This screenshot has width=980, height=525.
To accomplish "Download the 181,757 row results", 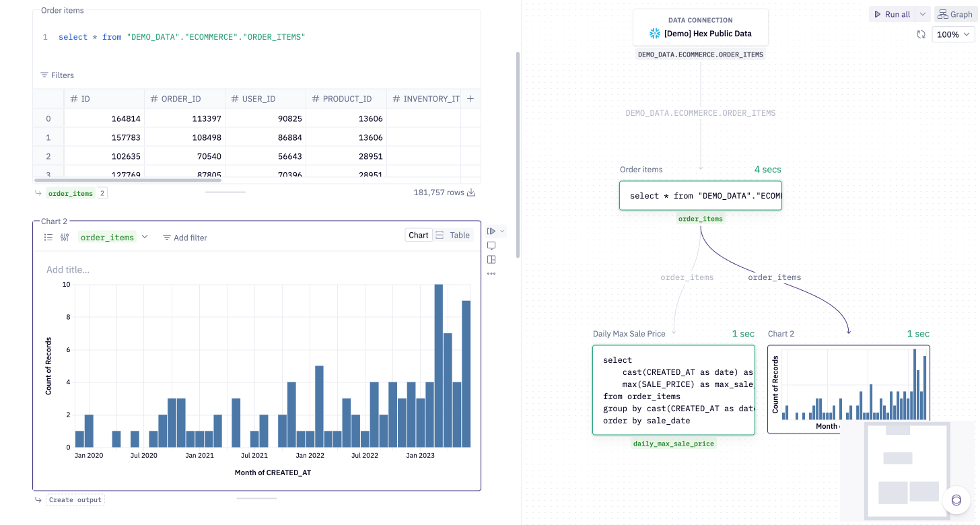I will tap(471, 192).
